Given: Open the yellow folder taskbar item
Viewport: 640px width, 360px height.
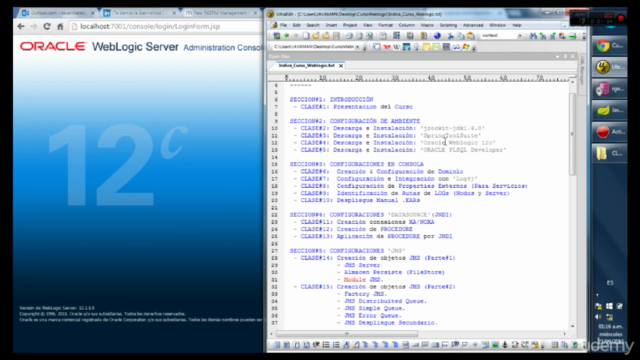Looking at the screenshot, I should 609,153.
